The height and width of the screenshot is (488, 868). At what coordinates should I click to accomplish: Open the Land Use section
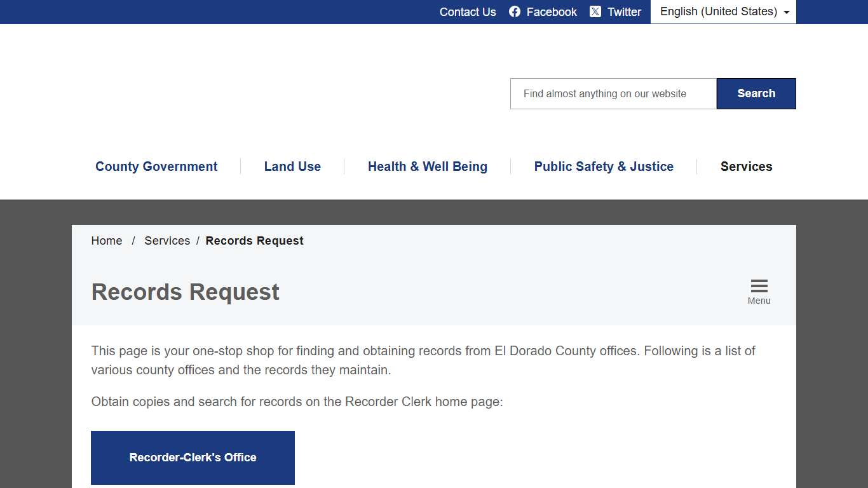[292, 166]
